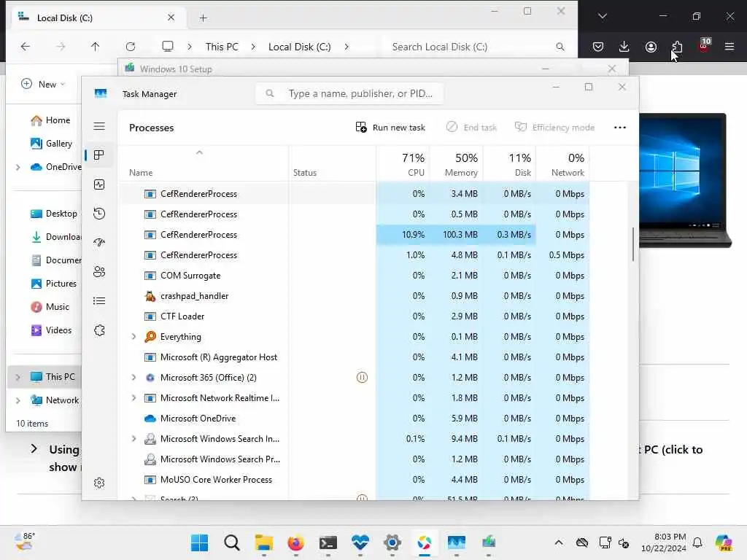Viewport: 747px width, 560px height.
Task: Sort processes by Memory column
Action: 457,164
